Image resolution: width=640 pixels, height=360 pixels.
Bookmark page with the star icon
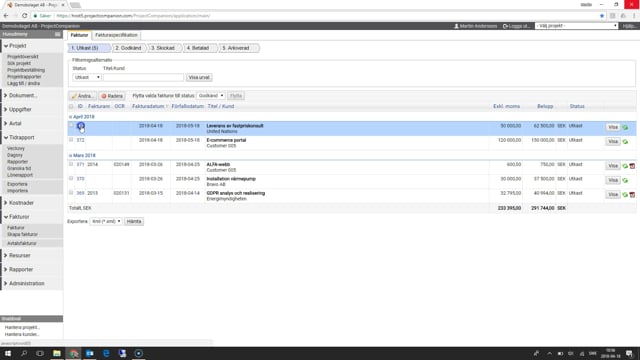[602, 16]
